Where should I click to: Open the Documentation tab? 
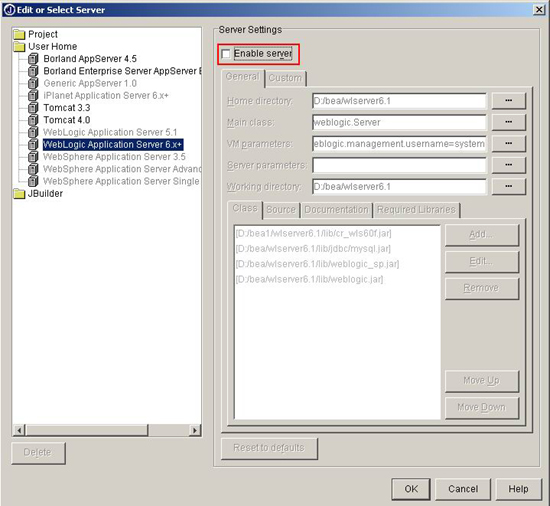coord(336,210)
